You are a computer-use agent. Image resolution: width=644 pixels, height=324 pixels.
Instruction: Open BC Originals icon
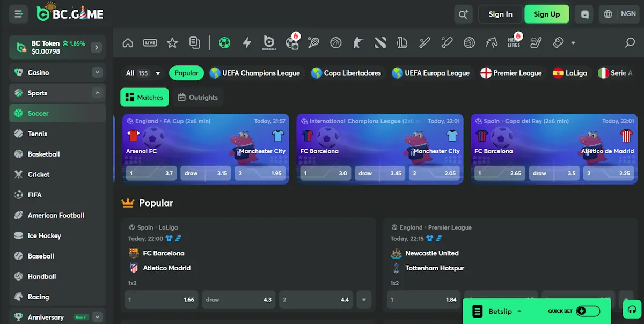click(x=269, y=43)
